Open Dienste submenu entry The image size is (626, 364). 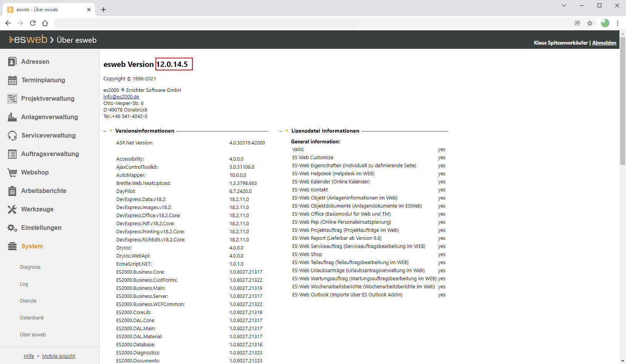pyautogui.click(x=28, y=301)
